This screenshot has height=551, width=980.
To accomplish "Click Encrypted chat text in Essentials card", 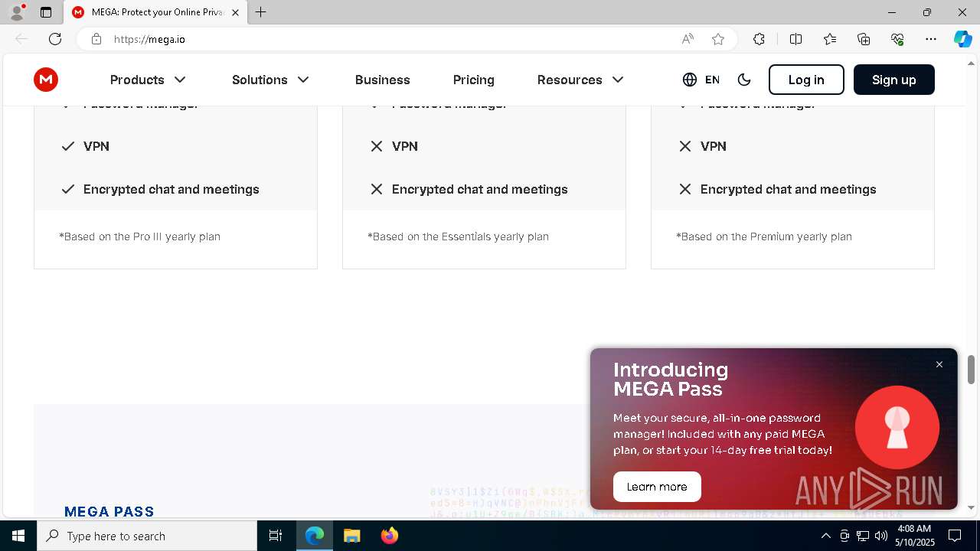I will (x=480, y=189).
